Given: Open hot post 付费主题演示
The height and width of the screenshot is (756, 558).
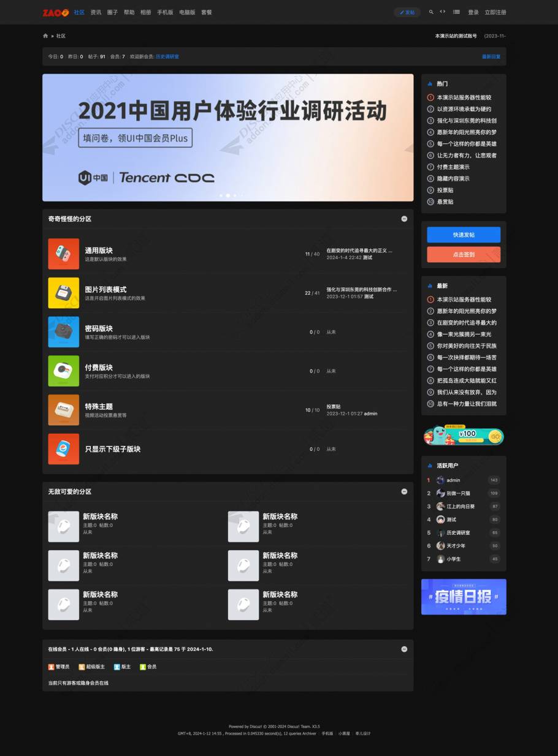Looking at the screenshot, I should click(453, 167).
